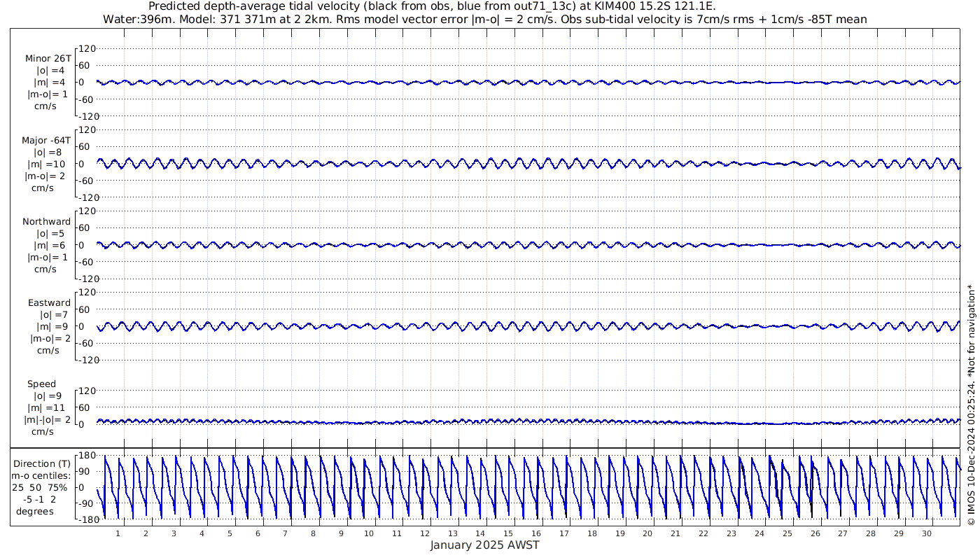The image size is (980, 560).
Task: Click '|m-o|= 2' under the Eastward label
Action: [x=50, y=338]
